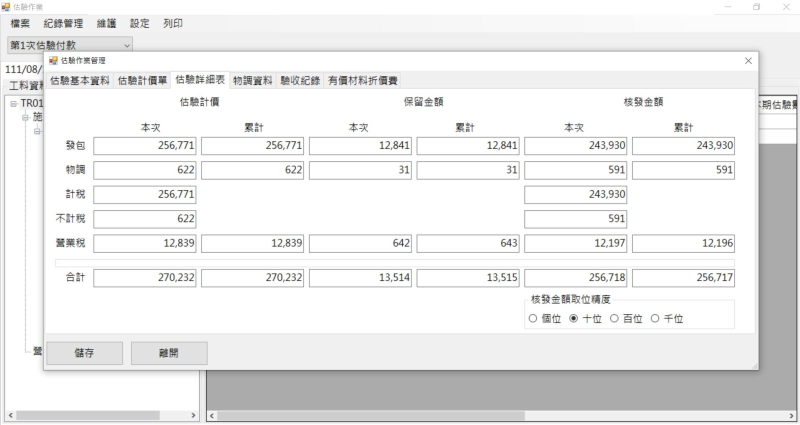Click 計稅 核發金額 field 243,930
The width and height of the screenshot is (800, 425).
576,194
